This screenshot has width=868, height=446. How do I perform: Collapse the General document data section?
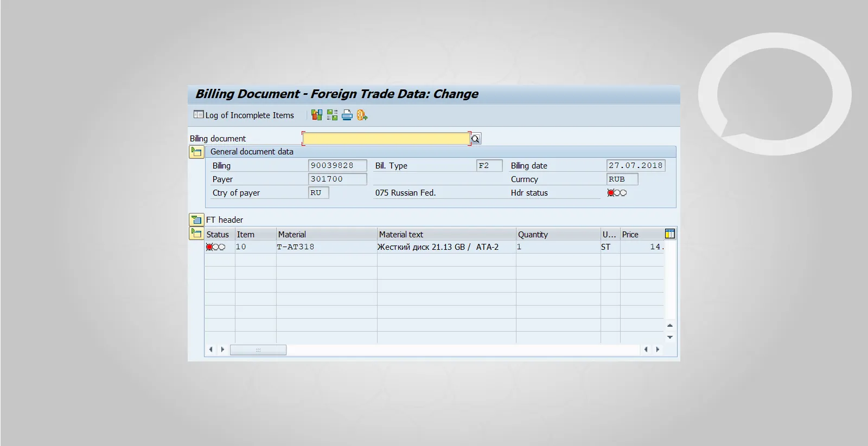196,152
